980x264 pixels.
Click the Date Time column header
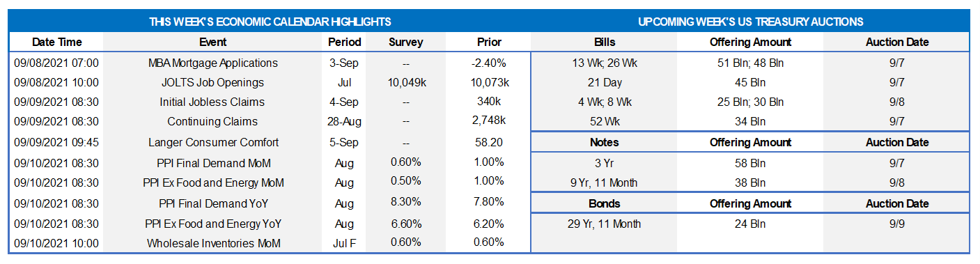(x=56, y=42)
